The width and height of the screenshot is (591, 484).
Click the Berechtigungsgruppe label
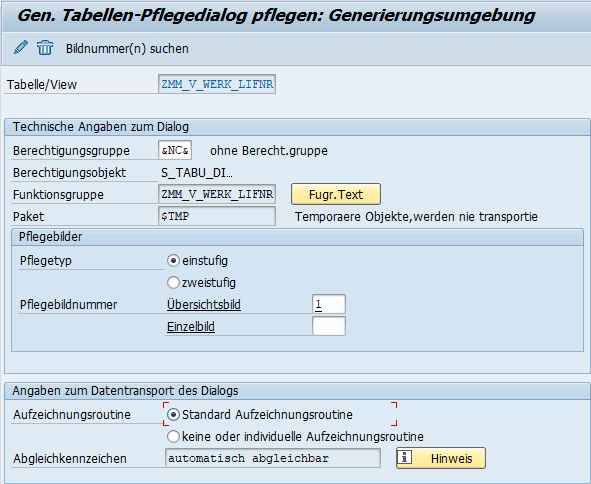pos(71,151)
